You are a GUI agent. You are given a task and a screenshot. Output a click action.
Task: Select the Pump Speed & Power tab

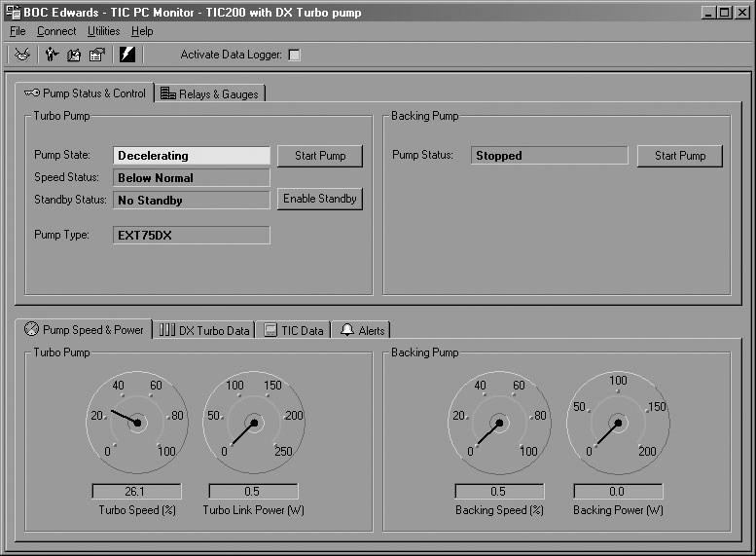tap(84, 330)
